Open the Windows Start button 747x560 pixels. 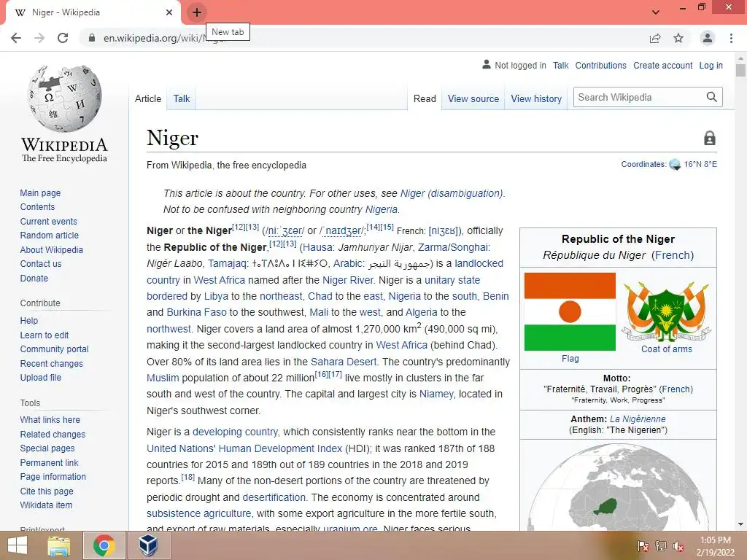(18, 545)
